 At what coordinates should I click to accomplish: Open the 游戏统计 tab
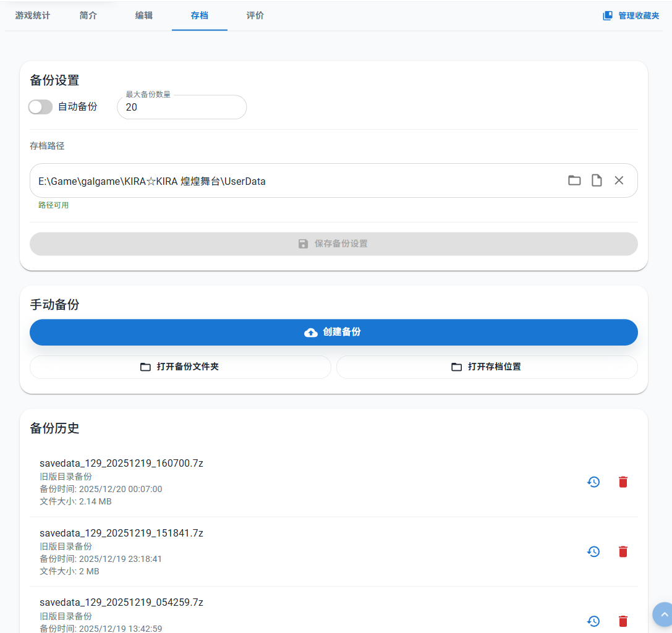[x=33, y=15]
